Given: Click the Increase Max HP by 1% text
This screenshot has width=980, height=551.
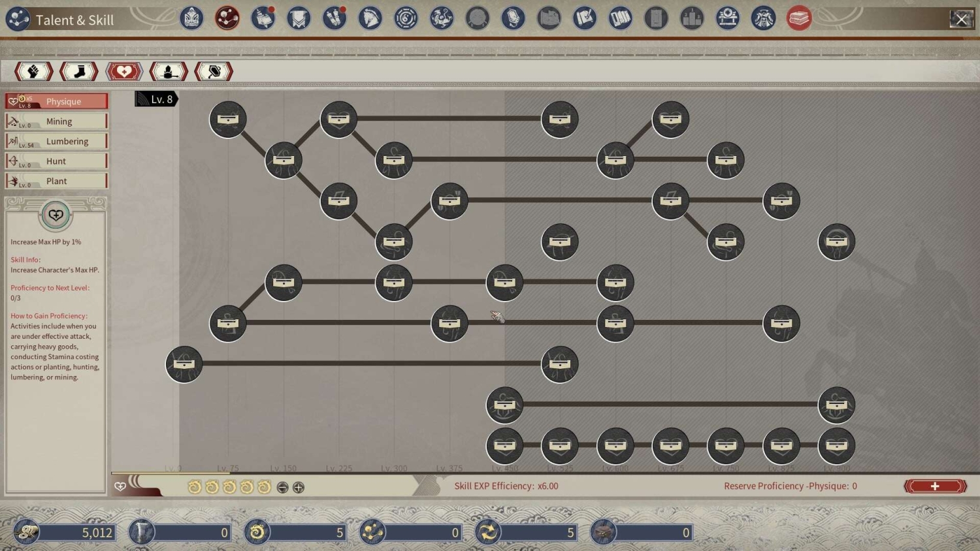Looking at the screenshot, I should coord(46,242).
